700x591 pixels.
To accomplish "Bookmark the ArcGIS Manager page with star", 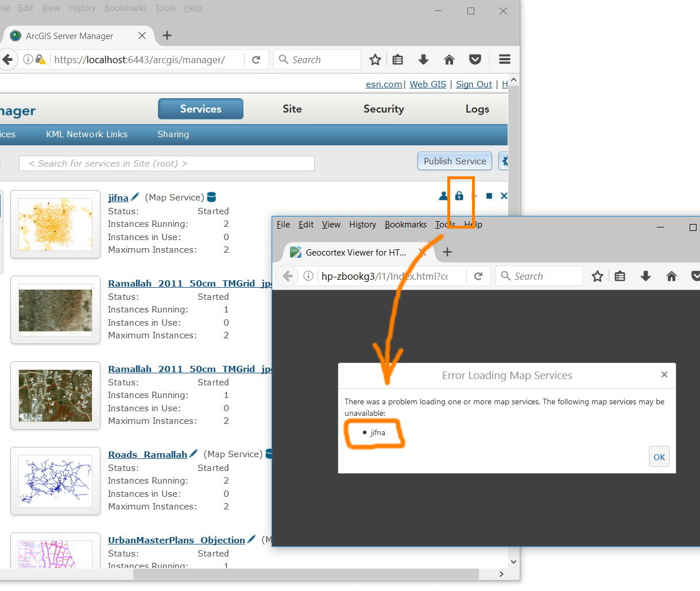I will point(375,59).
